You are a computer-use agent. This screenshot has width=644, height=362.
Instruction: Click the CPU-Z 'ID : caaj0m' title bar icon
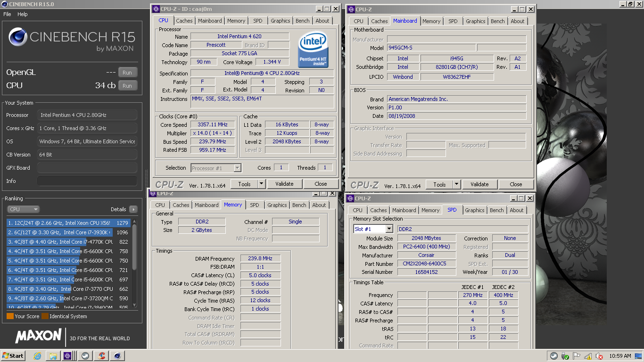156,8
